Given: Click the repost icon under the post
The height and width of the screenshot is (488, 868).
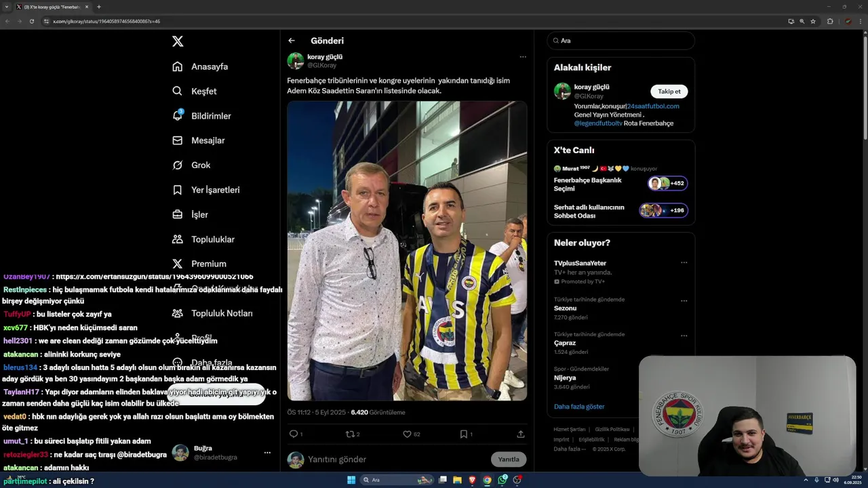Looking at the screenshot, I should coord(351,434).
